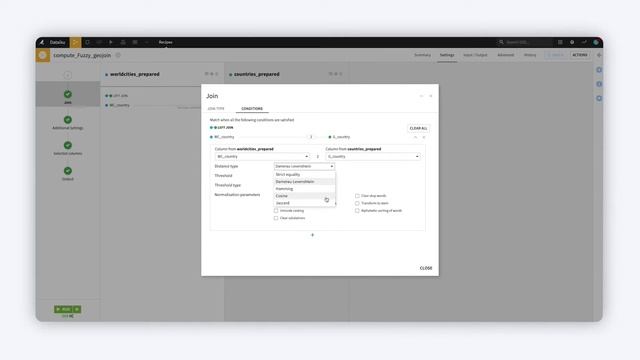Toggle the Unicode casting checkbox
The height and width of the screenshot is (360, 640).
(x=276, y=211)
